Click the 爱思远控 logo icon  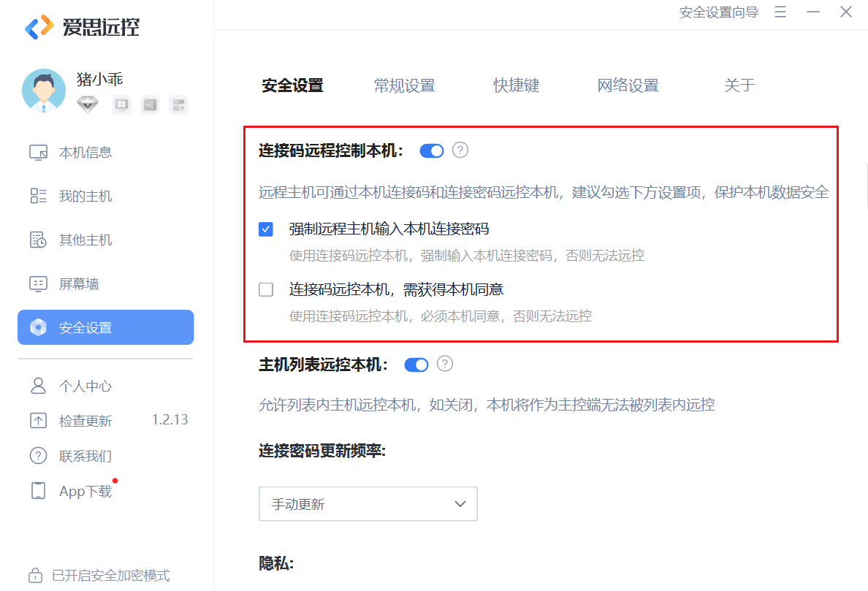[39, 27]
